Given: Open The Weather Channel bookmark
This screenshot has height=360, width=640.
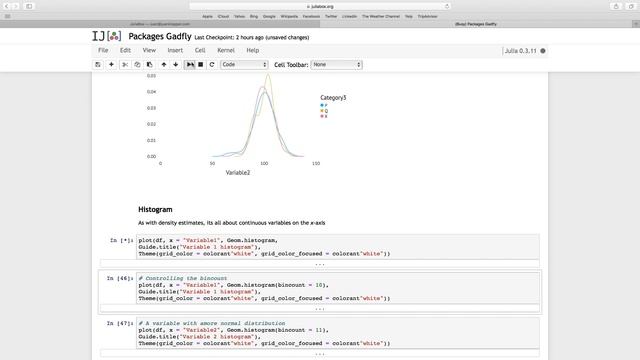Looking at the screenshot, I should 381,16.
